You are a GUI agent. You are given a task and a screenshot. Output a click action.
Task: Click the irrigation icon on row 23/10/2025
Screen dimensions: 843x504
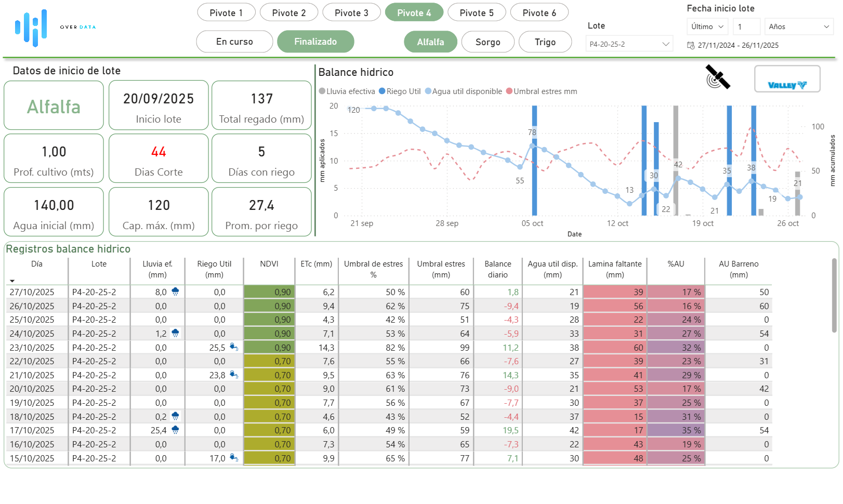point(234,346)
